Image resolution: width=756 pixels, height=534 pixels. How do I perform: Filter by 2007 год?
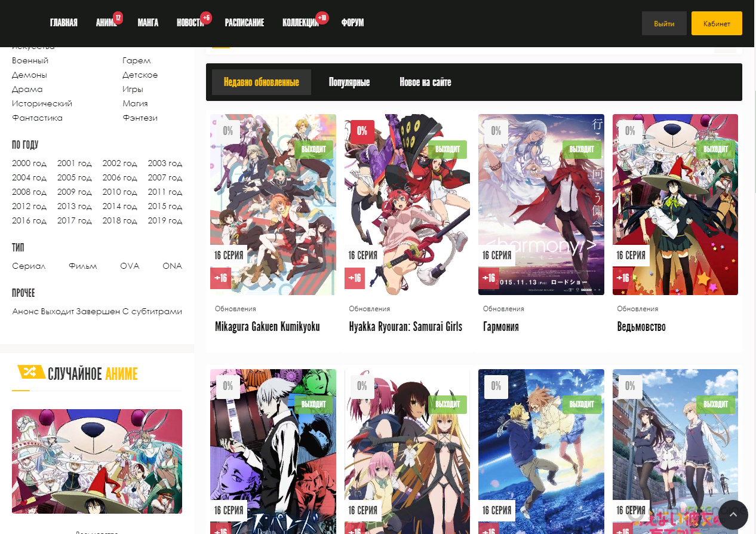(x=165, y=177)
